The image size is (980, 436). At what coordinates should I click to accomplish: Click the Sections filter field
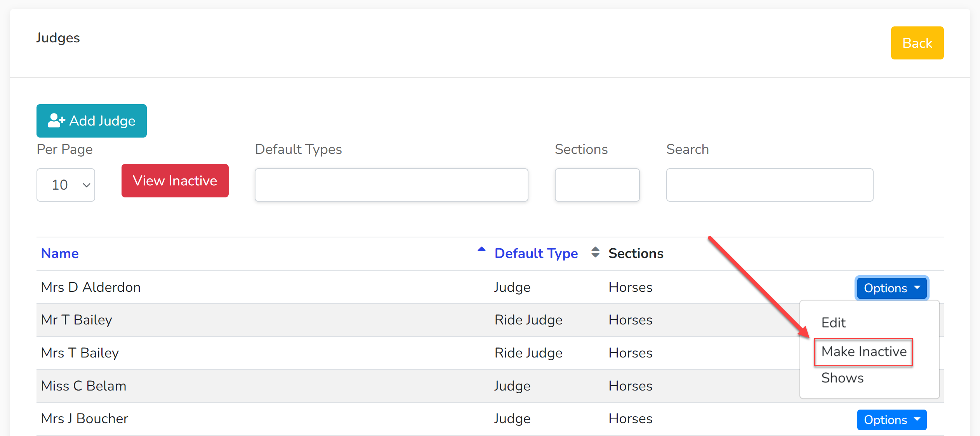(597, 185)
